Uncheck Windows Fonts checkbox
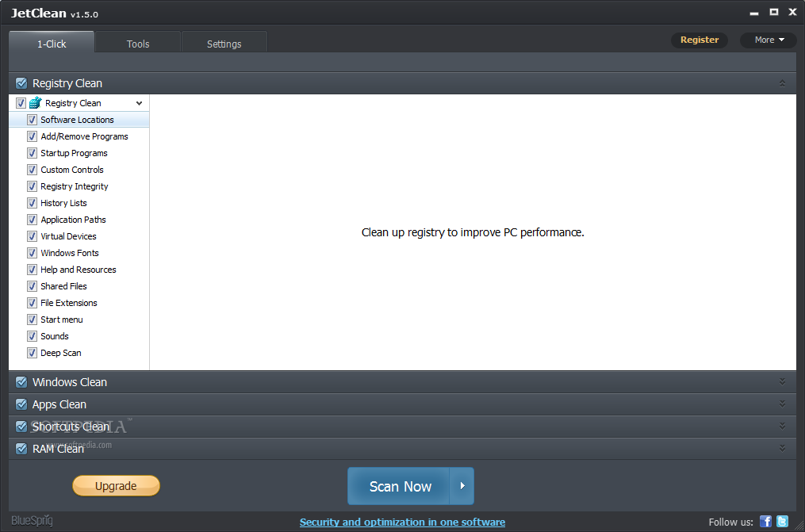 point(32,253)
